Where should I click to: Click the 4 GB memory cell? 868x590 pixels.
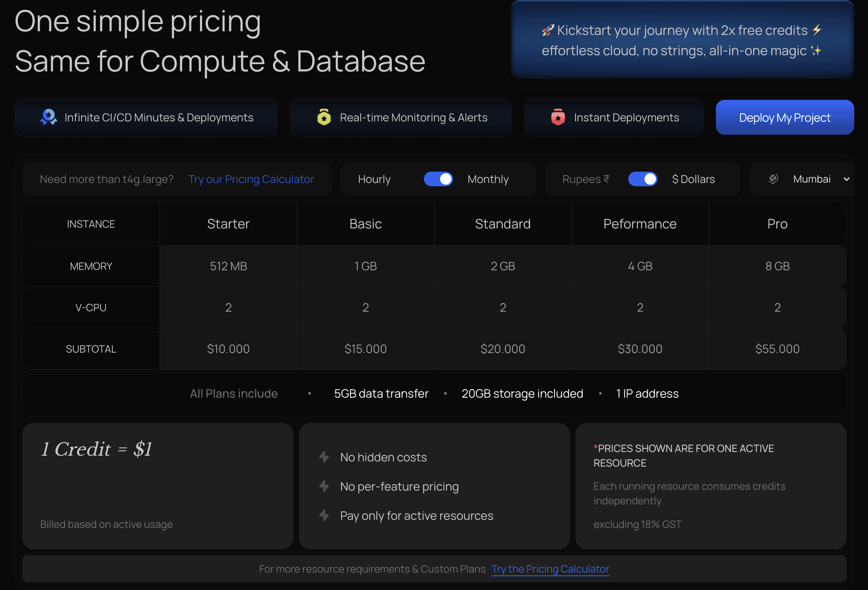coord(640,266)
